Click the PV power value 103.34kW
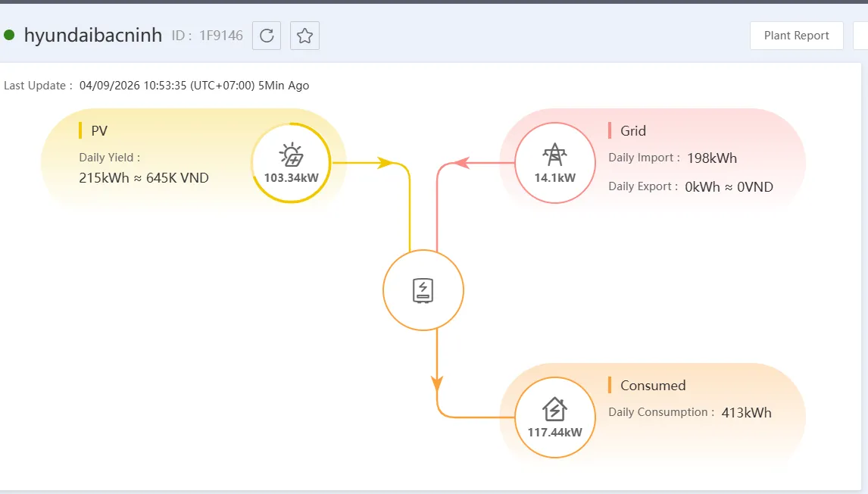 [291, 178]
